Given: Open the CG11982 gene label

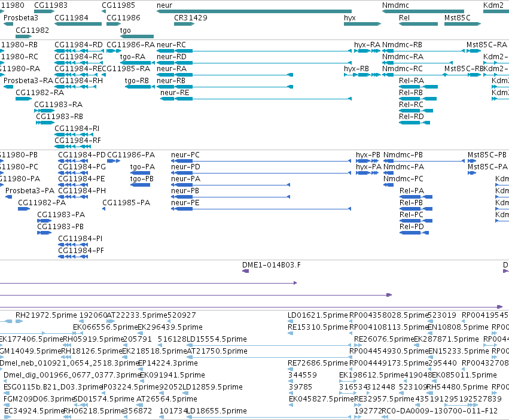Looking at the screenshot, I should pyautogui.click(x=32, y=30).
